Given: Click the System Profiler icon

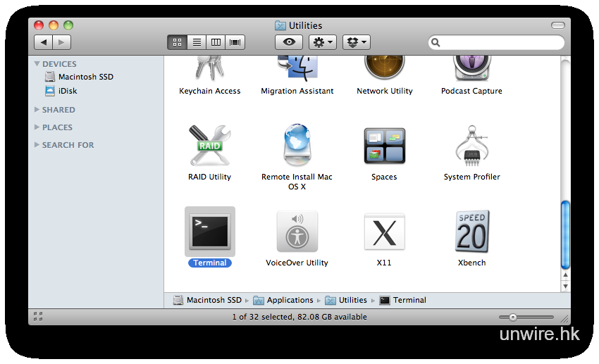Looking at the screenshot, I should [471, 146].
